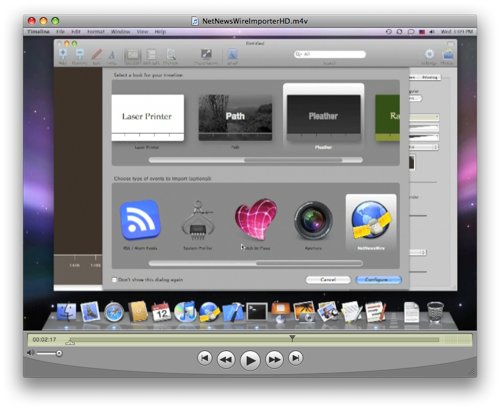Open the Mail stamp icon in the dock
The image size is (500, 409).
point(90,312)
